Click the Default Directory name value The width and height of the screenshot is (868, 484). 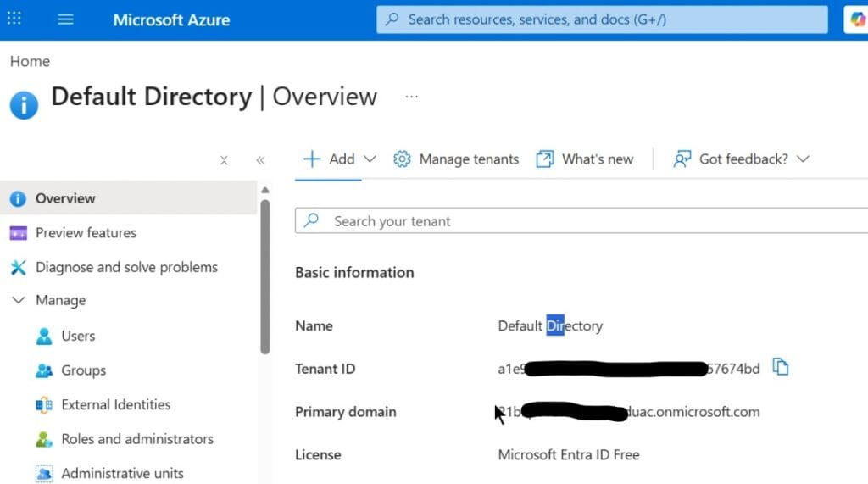(550, 325)
